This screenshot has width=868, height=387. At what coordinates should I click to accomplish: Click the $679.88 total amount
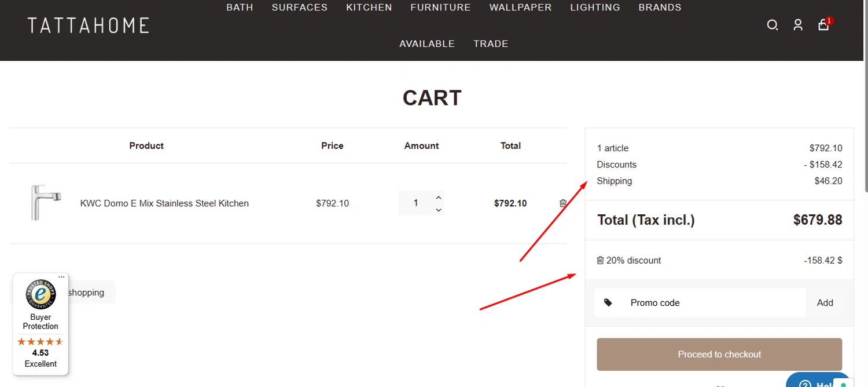(818, 220)
